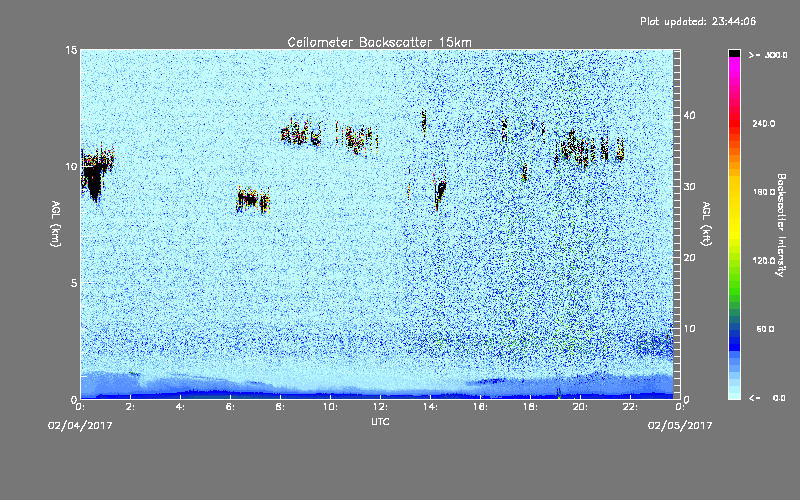
Task: Click the 5 km tick label on left axis
Action: pos(74,283)
